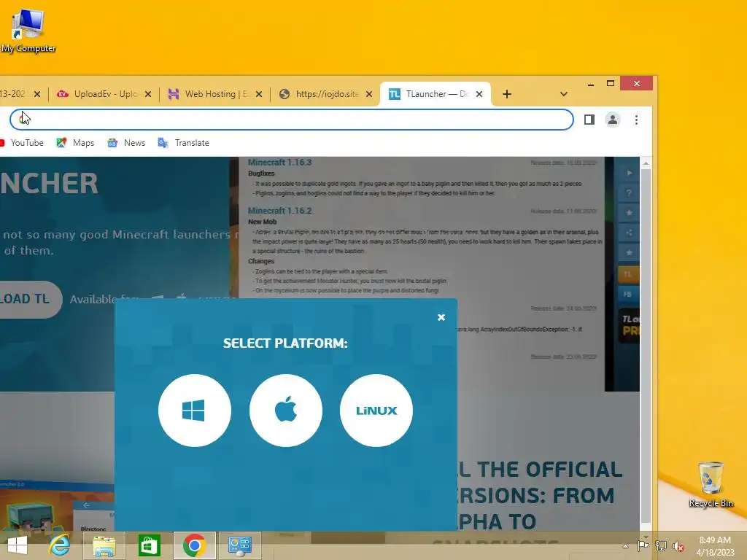Choose the Apple macOS platform icon
747x560 pixels.
click(285, 410)
